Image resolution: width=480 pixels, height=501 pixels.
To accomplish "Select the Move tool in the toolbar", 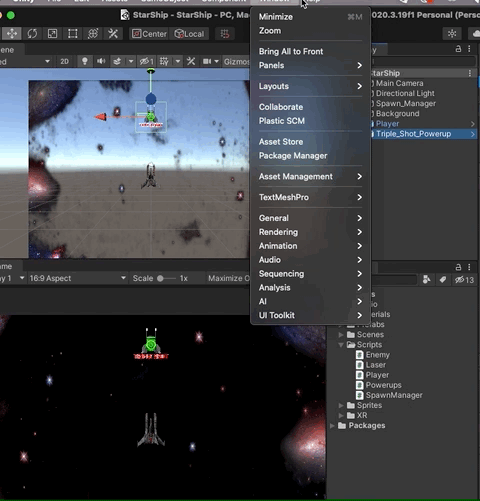I will [12, 34].
